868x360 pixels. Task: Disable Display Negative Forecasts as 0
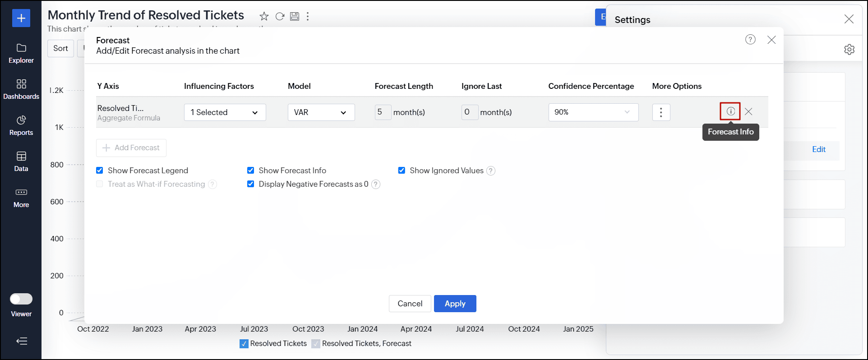pyautogui.click(x=251, y=184)
